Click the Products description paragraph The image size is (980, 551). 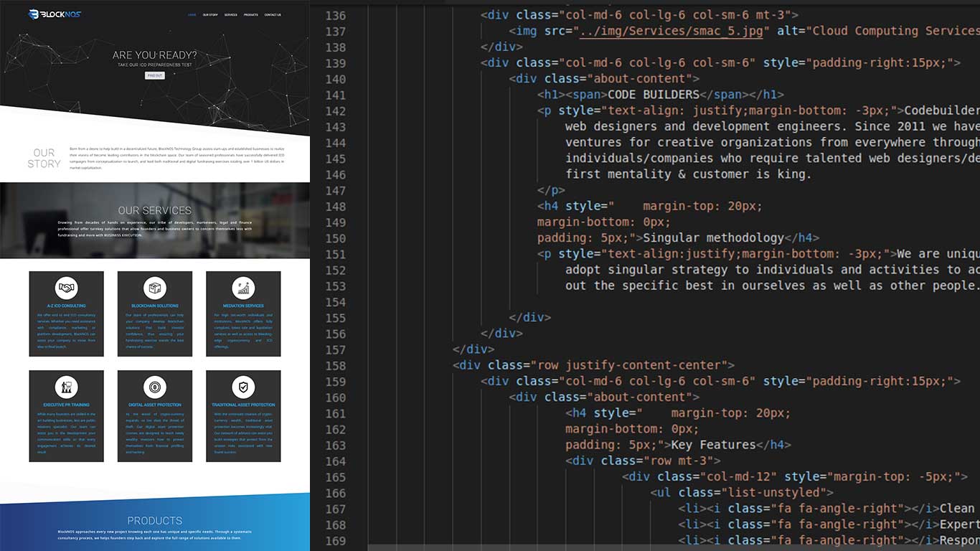pyautogui.click(x=154, y=534)
